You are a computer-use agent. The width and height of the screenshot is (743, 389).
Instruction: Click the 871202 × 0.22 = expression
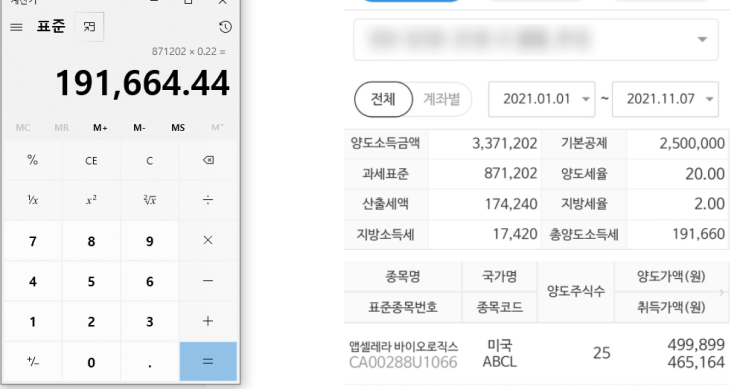[x=189, y=51]
